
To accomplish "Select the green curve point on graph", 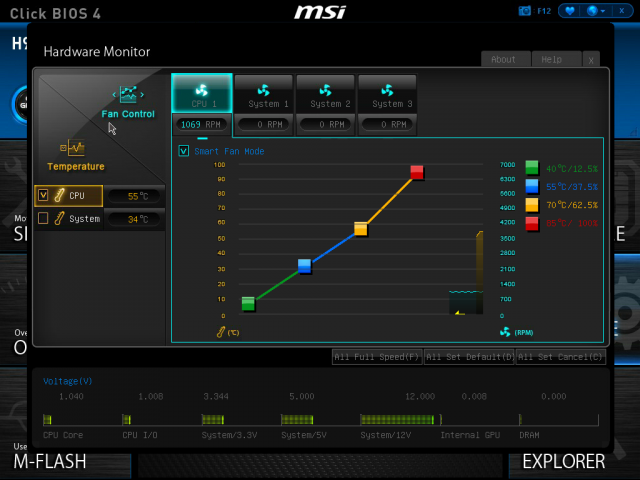I will click(x=248, y=304).
